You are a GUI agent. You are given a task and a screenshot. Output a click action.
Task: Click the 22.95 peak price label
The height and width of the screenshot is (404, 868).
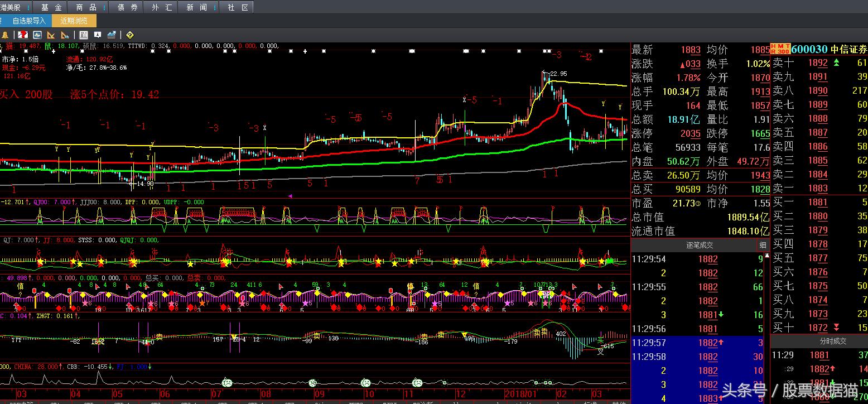coord(558,74)
